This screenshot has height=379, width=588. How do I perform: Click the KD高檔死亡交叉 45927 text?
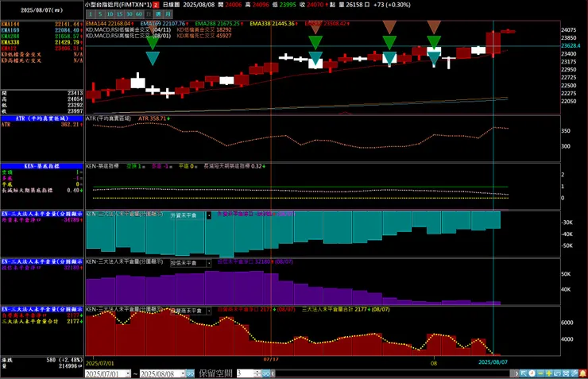click(x=204, y=36)
